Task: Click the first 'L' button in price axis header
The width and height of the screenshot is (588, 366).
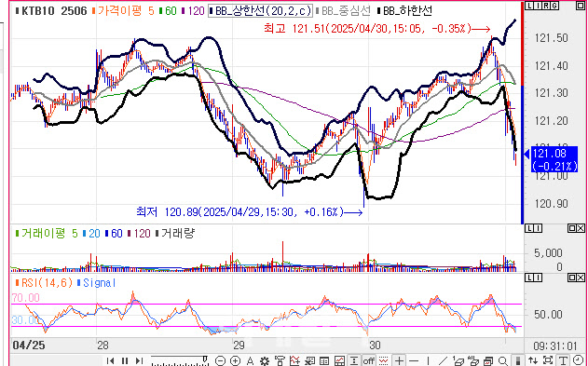Action: (x=530, y=6)
